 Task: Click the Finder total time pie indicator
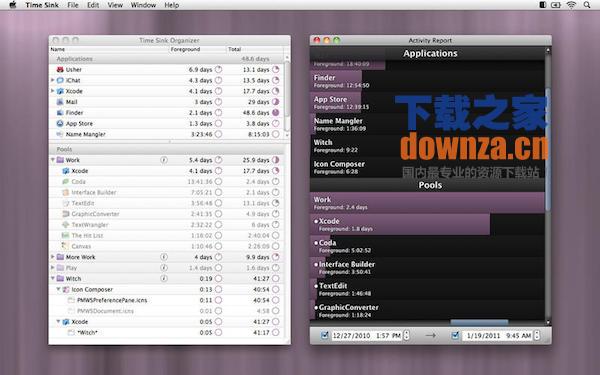coord(276,112)
